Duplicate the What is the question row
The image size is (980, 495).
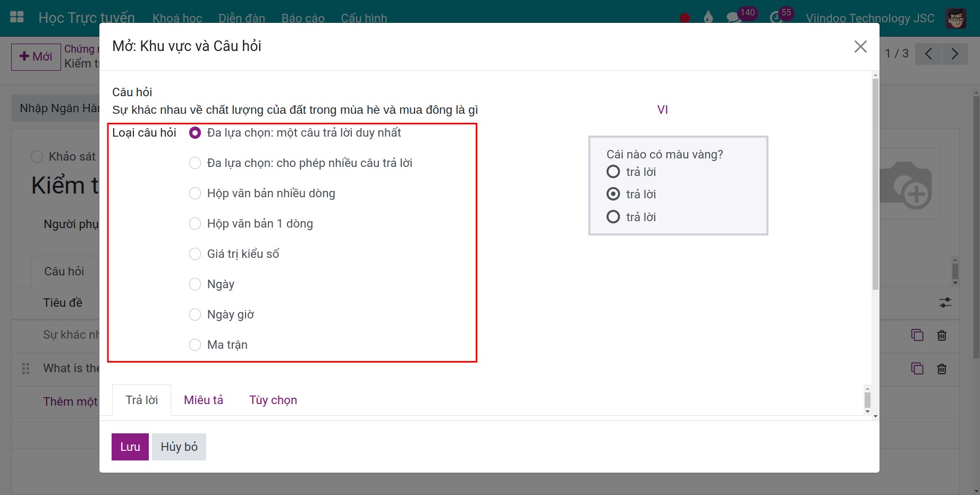point(917,368)
